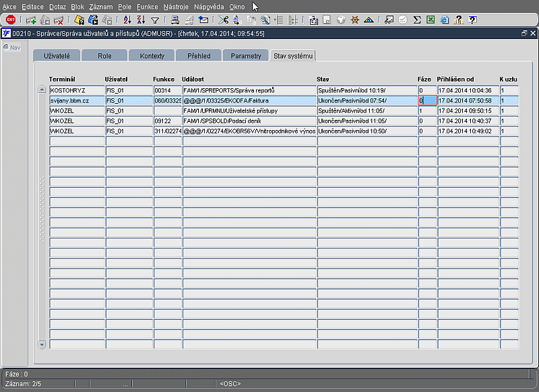Click the sort descending Z-A icon
The width and height of the screenshot is (539, 392).
pos(141,20)
